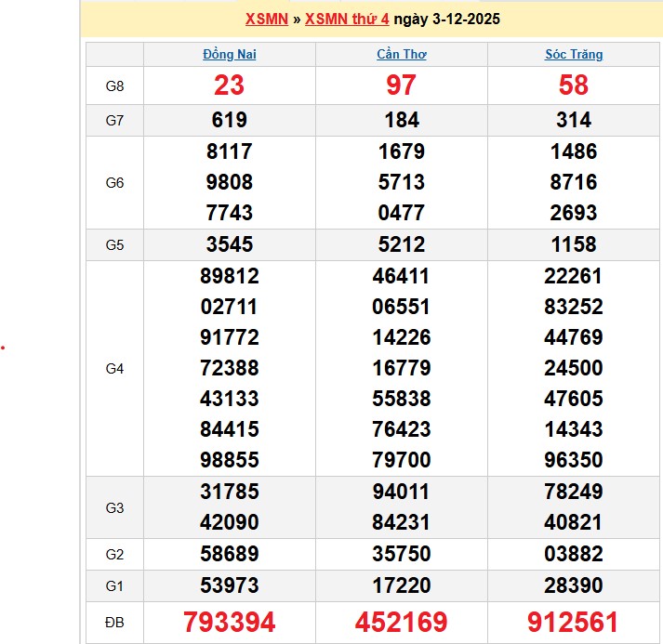Click the G4 number 24500
The height and width of the screenshot is (644, 663).
click(574, 368)
